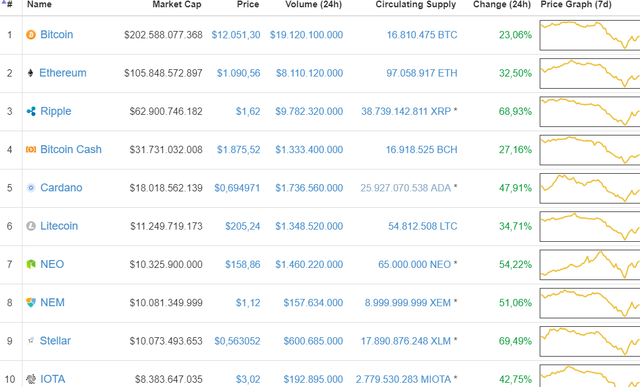
Task: Open IOTA volume $192.895.000 link
Action: [x=313, y=379]
